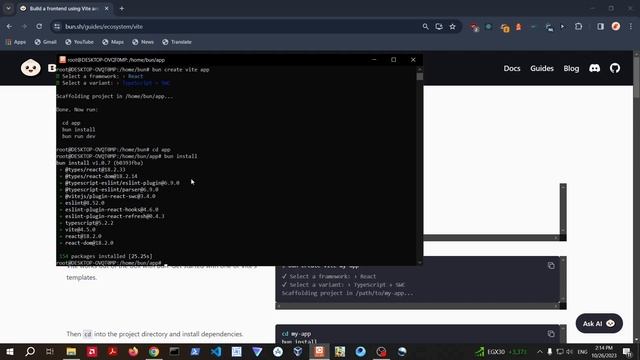This screenshot has height=360, width=640.
Task: Open File Explorer from the taskbar
Action: click(71, 351)
